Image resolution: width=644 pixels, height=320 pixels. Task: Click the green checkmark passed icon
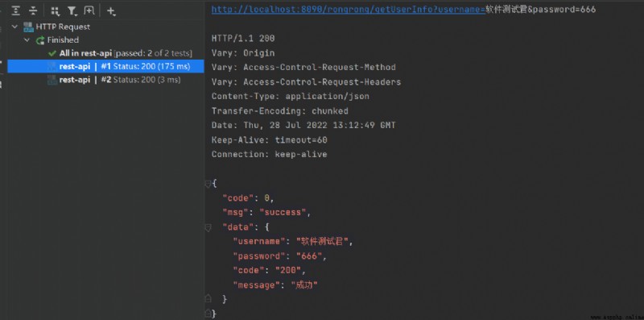(52, 53)
